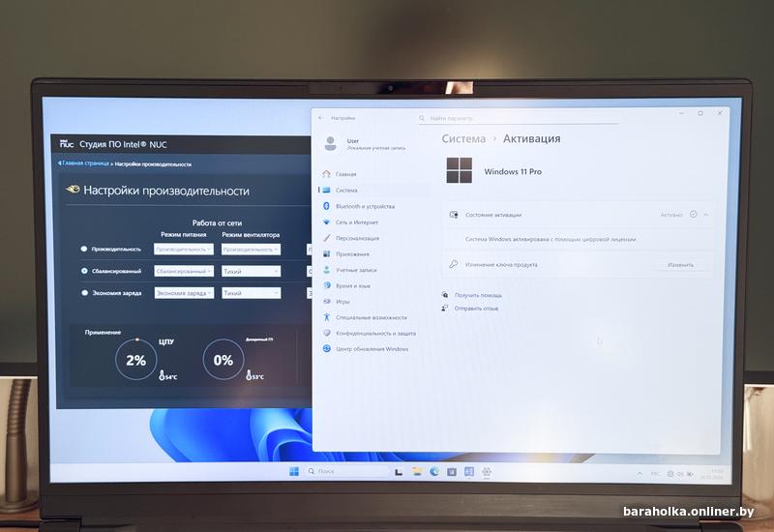
Task: Open Bluetooth и устройства section
Action: click(x=374, y=206)
